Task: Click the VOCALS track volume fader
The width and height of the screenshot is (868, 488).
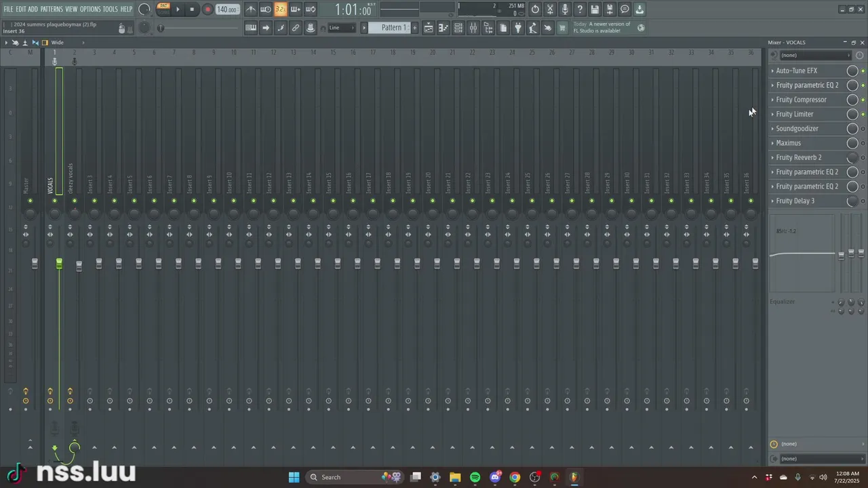Action: 59,263
